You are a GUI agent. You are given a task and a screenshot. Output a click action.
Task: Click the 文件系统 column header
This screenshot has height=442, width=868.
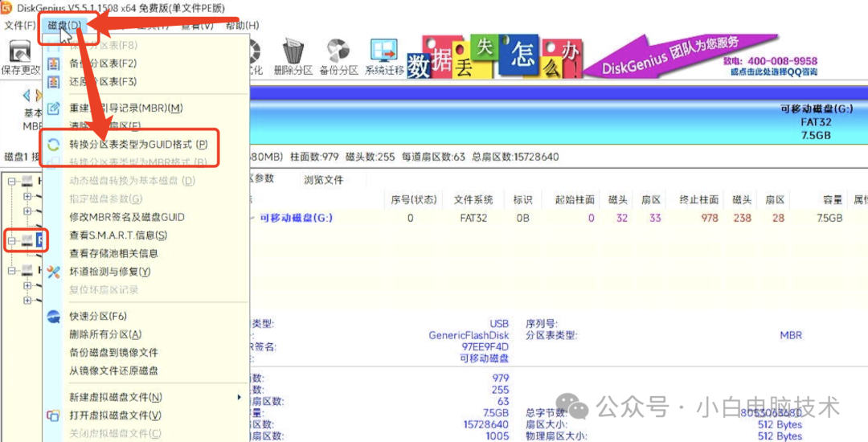[473, 200]
